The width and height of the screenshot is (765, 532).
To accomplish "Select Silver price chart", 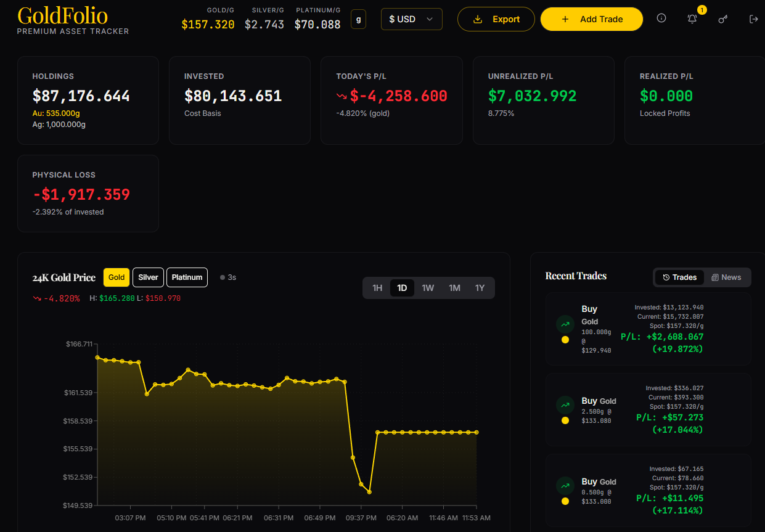I will click(x=148, y=277).
